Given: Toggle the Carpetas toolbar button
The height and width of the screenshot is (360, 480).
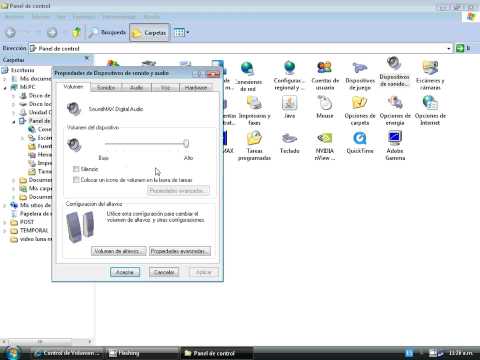Looking at the screenshot, I should pyautogui.click(x=150, y=32).
